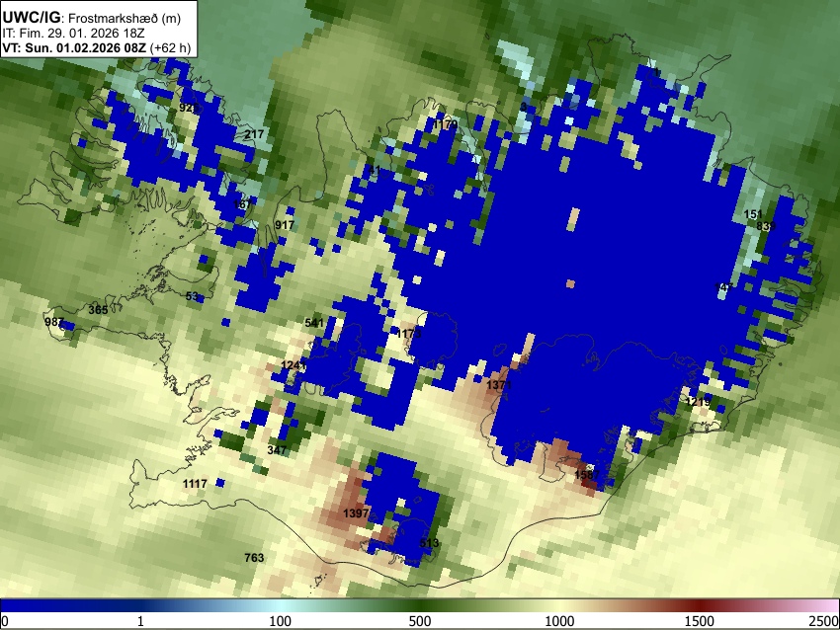Click the map value '1179'
This screenshot has width=840, height=630.
(x=445, y=124)
